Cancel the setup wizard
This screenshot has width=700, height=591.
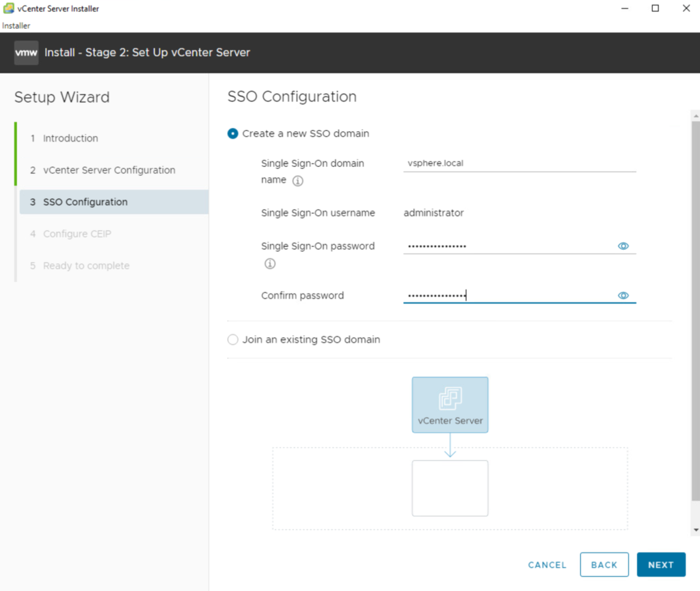(x=547, y=565)
